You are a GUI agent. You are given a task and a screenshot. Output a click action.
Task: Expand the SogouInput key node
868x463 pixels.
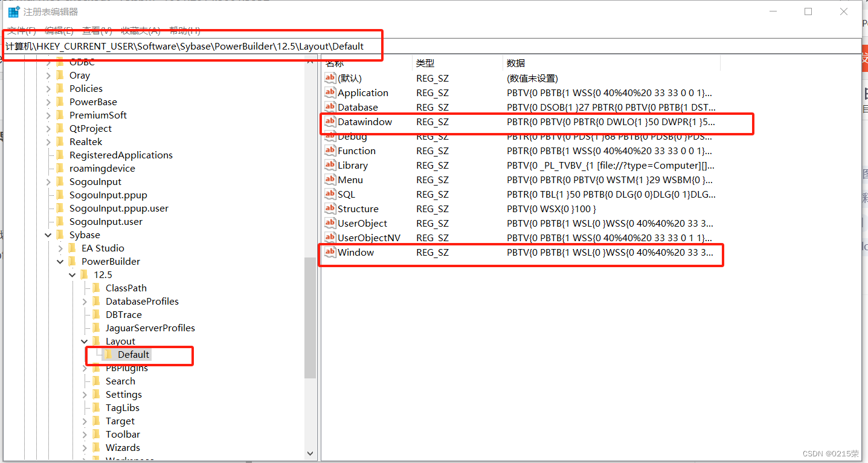tap(49, 182)
